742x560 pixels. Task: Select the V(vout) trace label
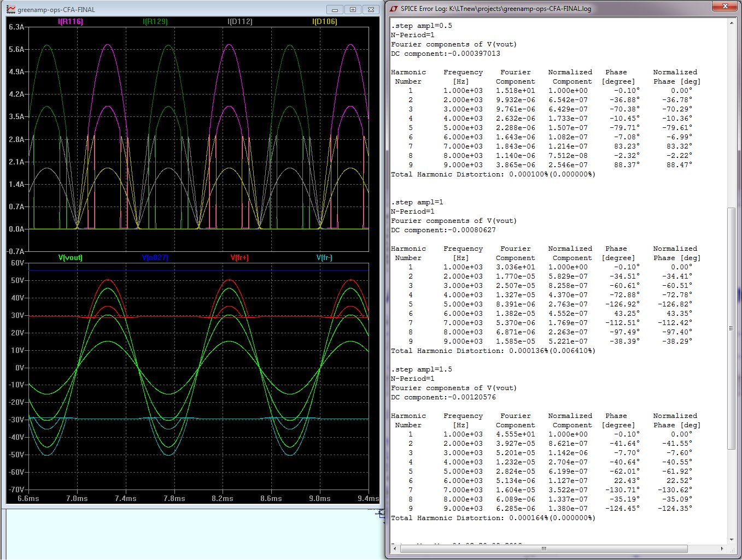point(71,258)
